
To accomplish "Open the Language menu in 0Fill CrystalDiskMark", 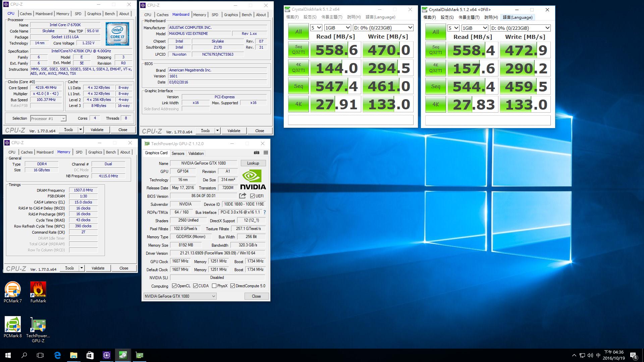I will pos(517,17).
